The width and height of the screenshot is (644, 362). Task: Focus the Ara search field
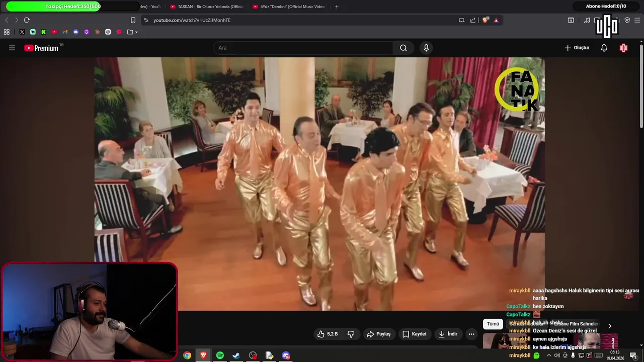tap(303, 48)
